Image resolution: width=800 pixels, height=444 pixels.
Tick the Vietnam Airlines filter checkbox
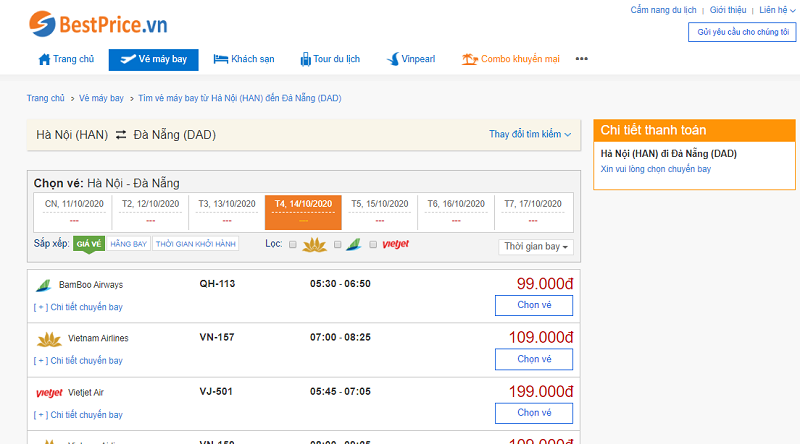[x=293, y=244]
